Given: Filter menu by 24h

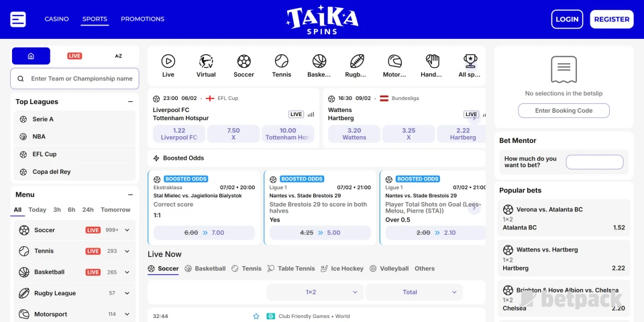Looking at the screenshot, I should (88, 210).
